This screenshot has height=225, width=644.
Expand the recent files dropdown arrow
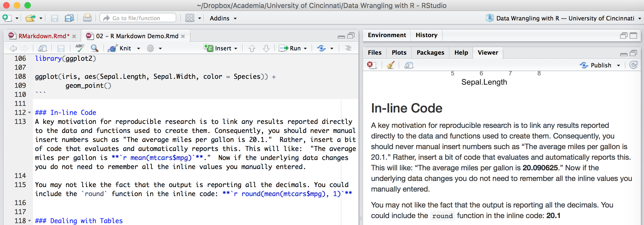pos(41,18)
